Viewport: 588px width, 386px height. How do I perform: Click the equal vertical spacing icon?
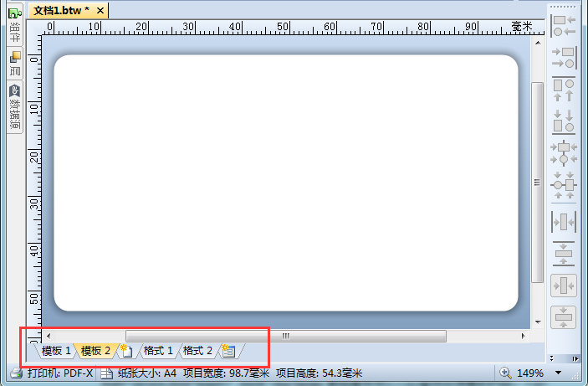(x=564, y=252)
